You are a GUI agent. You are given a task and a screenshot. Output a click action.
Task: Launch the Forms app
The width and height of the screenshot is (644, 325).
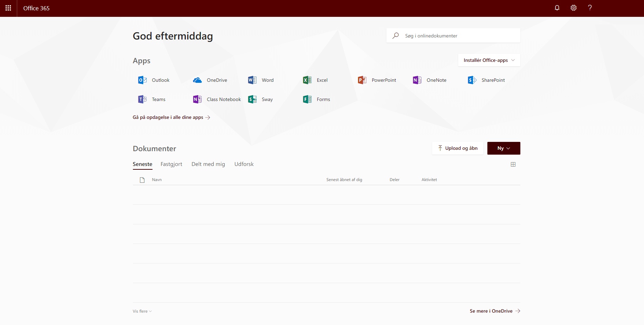click(317, 99)
